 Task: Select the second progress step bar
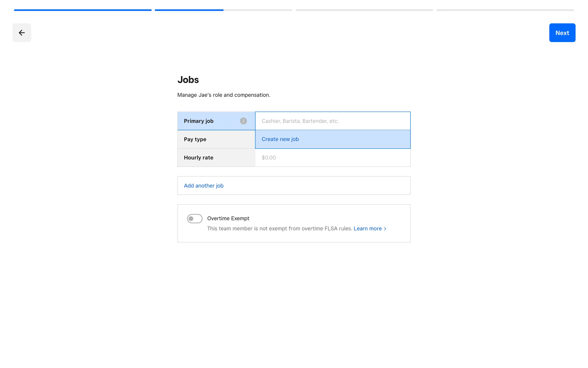[224, 10]
